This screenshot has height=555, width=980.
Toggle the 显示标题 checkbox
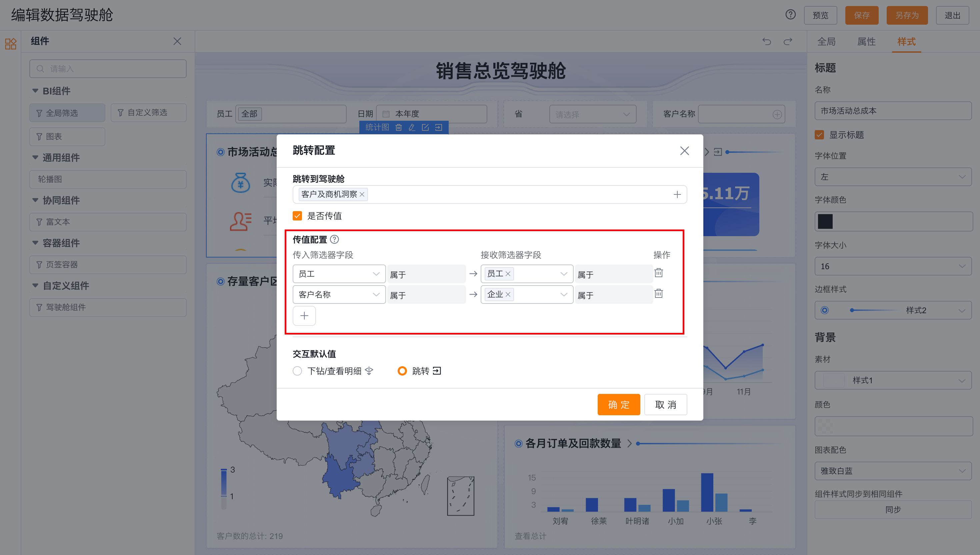tap(819, 134)
